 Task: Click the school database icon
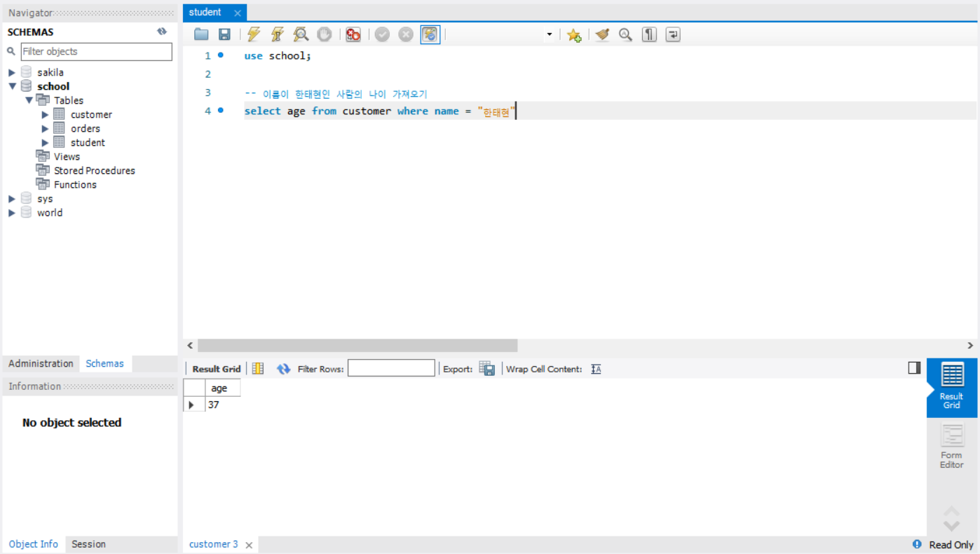coord(27,86)
